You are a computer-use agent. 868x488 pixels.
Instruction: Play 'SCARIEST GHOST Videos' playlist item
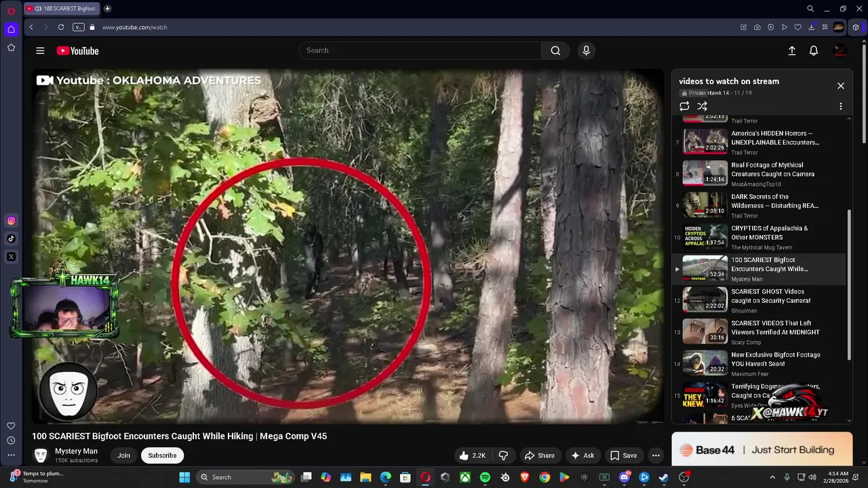[759, 300]
